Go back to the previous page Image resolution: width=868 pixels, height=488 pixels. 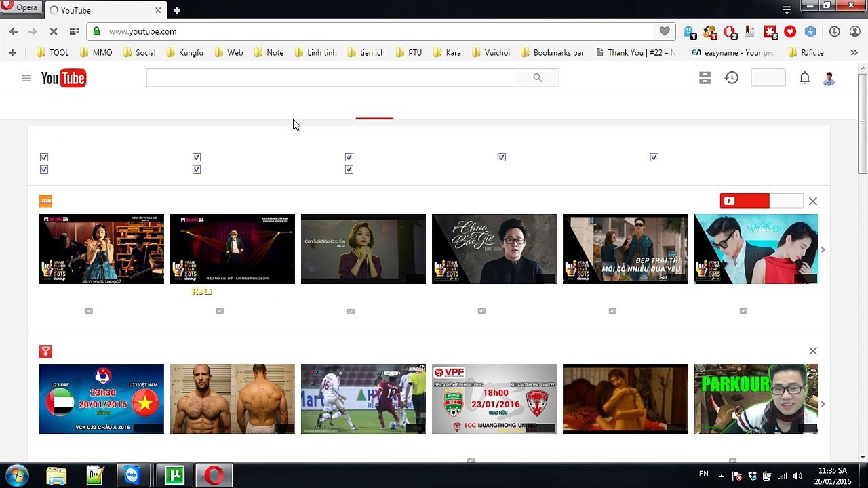click(14, 31)
